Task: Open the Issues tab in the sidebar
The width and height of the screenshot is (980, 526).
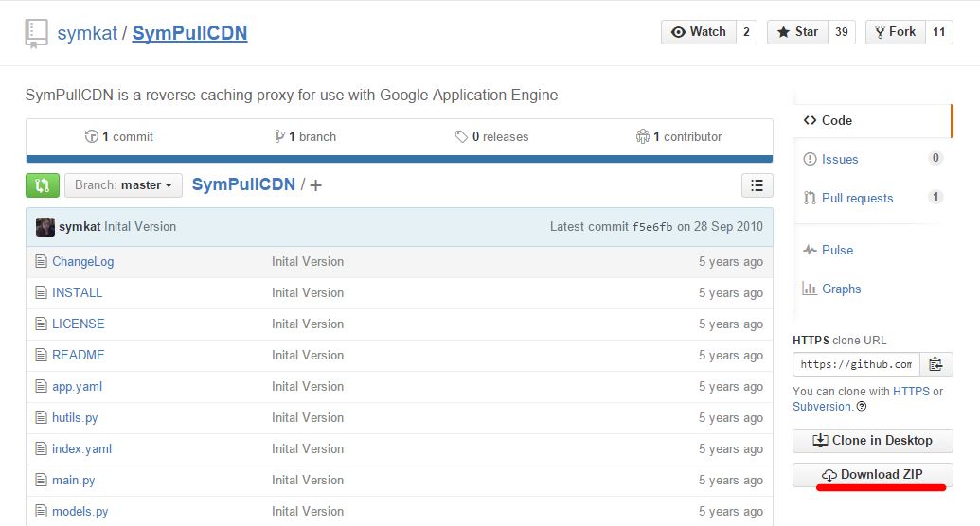Action: (x=872, y=159)
